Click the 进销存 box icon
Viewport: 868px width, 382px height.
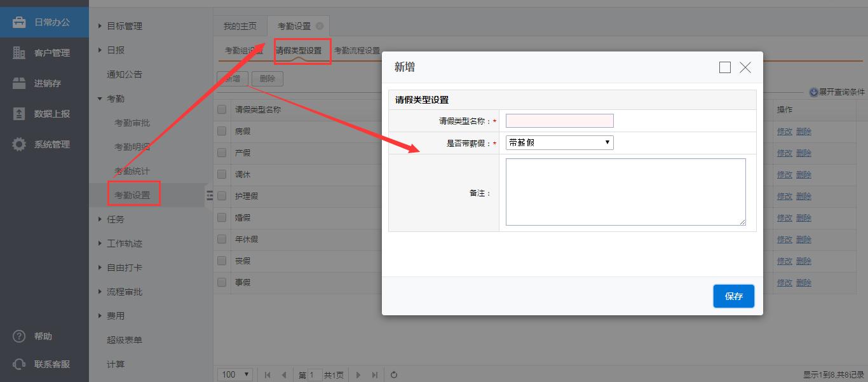[x=19, y=83]
